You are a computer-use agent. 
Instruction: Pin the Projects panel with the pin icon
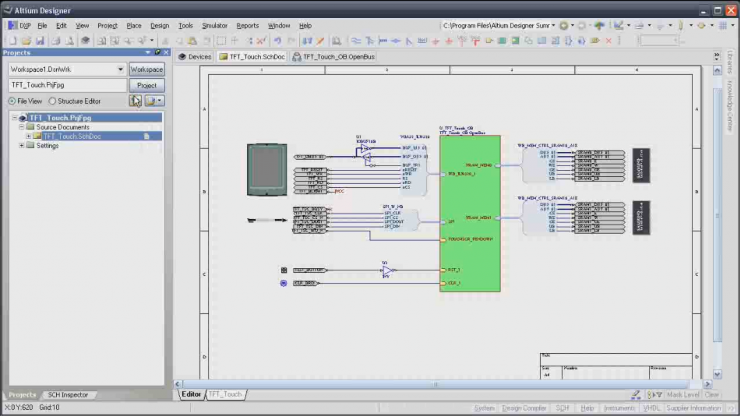point(157,52)
